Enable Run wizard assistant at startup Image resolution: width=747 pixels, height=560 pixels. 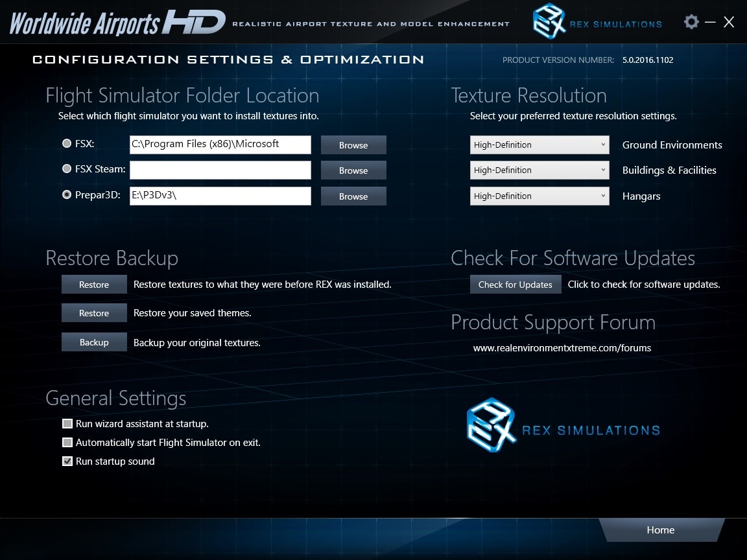coord(67,424)
